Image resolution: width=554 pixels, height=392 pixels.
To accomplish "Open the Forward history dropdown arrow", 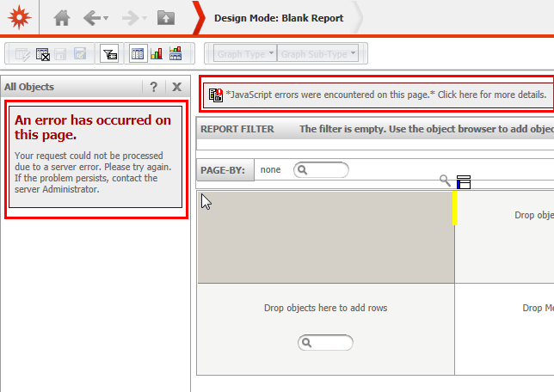I will pos(145,18).
